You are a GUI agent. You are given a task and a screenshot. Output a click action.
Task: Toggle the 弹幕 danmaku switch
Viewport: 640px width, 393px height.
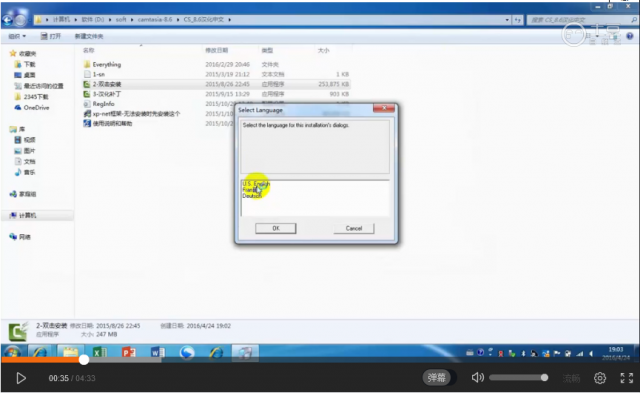[436, 378]
